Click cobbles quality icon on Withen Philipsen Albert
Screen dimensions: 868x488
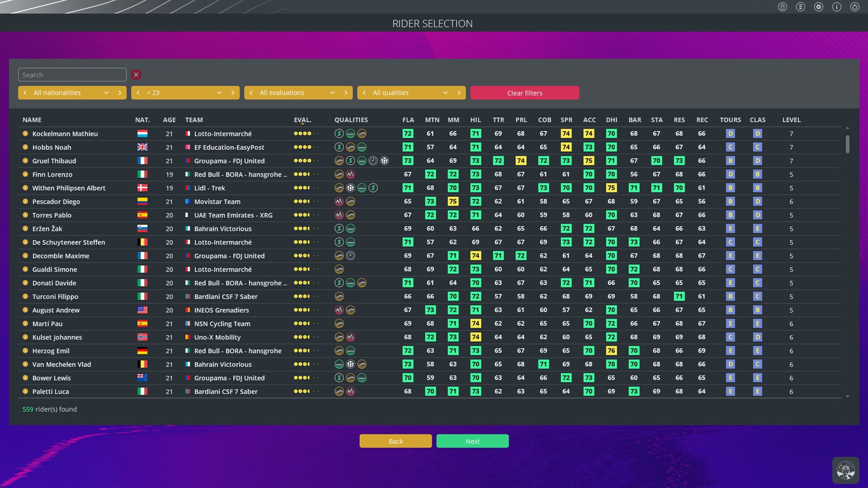[350, 188]
